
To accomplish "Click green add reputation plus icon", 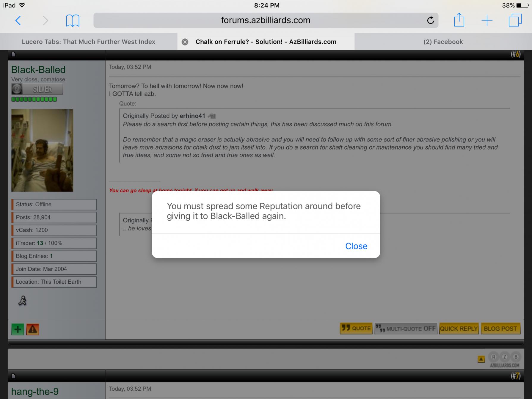I will point(18,329).
